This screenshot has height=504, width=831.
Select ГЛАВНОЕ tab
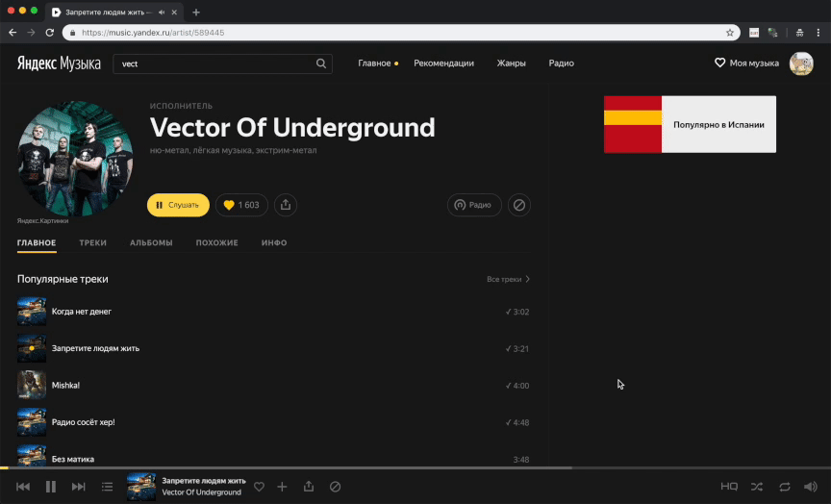[x=37, y=242]
